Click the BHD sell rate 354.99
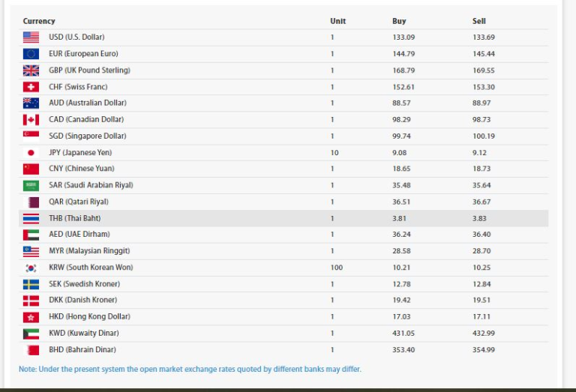Image resolution: width=576 pixels, height=392 pixels. pyautogui.click(x=484, y=350)
